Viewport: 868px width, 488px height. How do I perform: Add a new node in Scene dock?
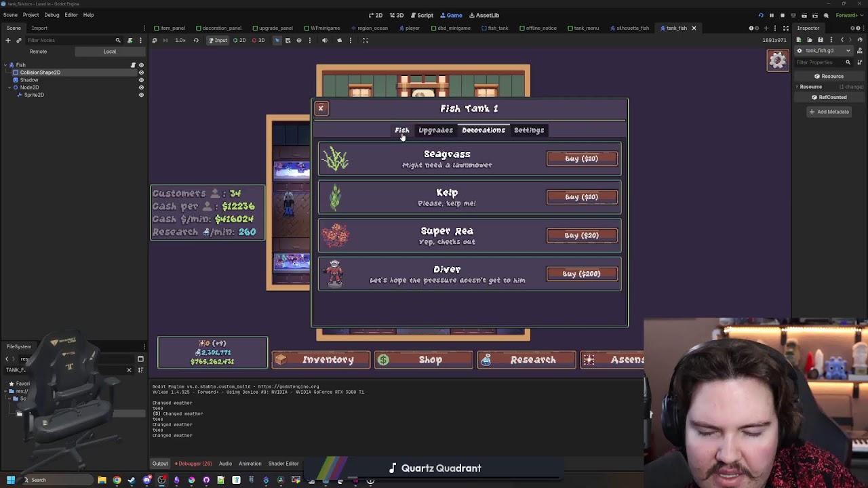tap(8, 40)
